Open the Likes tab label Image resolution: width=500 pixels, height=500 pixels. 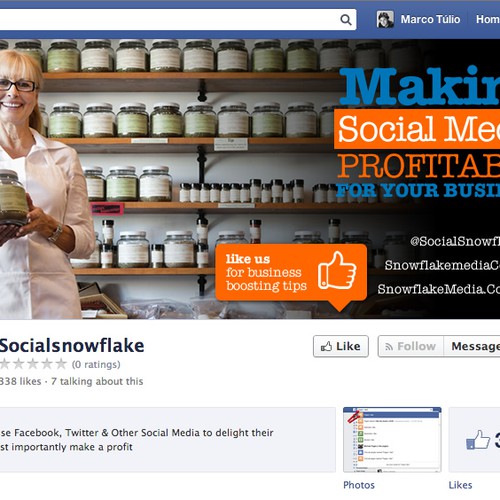460,485
